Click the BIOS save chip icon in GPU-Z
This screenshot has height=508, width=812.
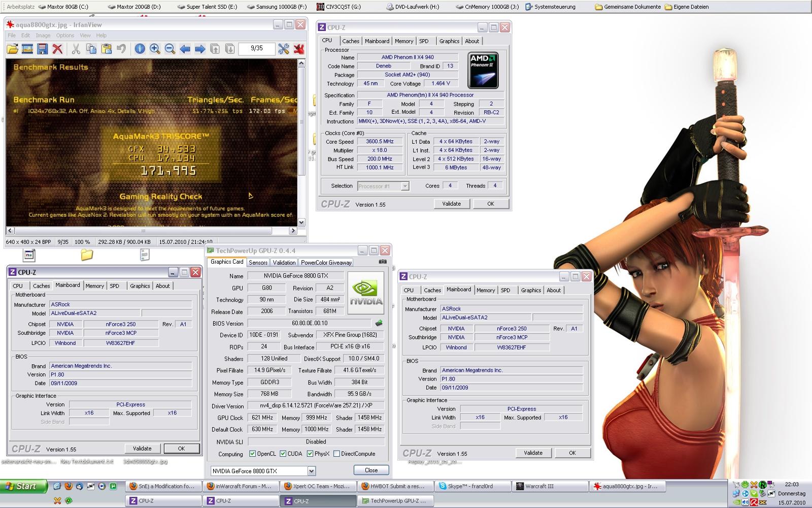pos(379,323)
